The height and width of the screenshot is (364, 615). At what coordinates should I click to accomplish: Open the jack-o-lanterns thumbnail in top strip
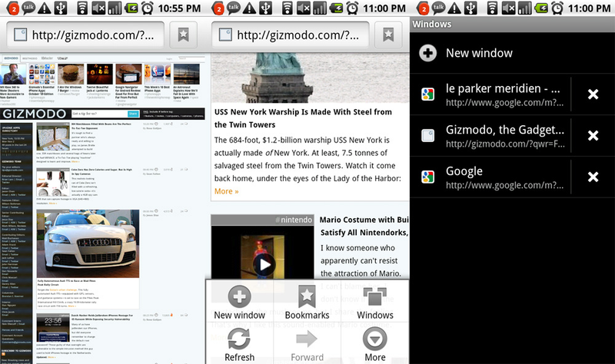[x=100, y=74]
